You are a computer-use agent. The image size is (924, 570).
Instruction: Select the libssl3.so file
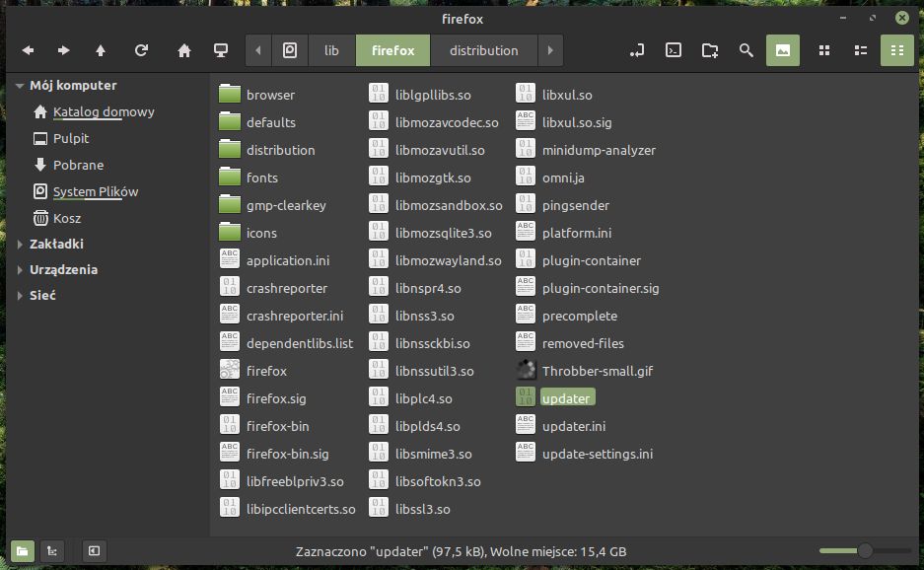410,509
